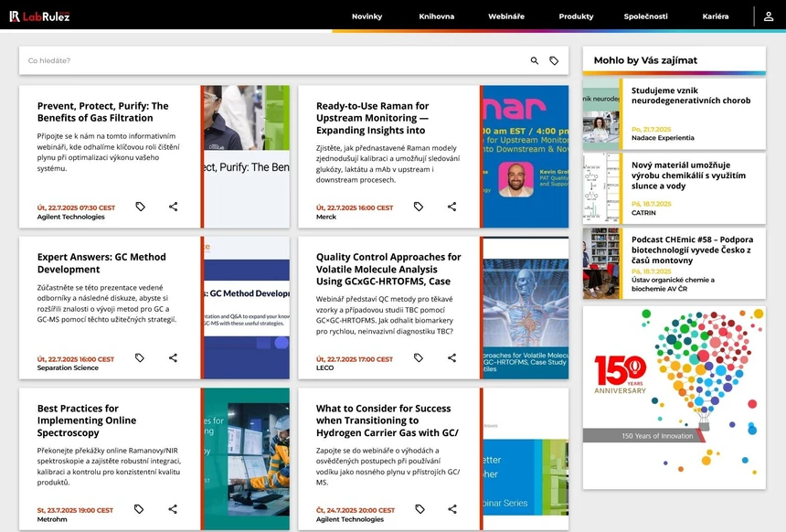Click the tag icon on the Metrohm spectroscopy card
Viewport: 786px width, 532px height.
click(140, 509)
